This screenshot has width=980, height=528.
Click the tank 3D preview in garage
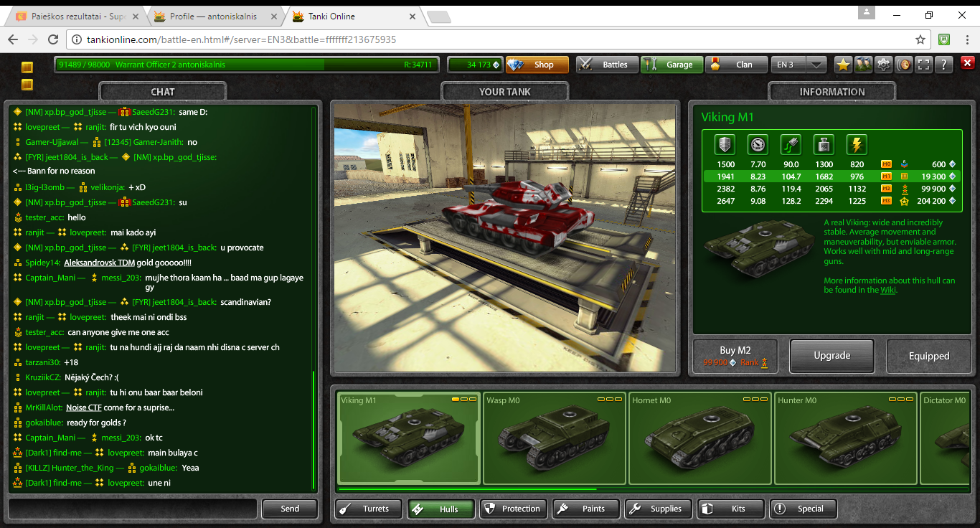pyautogui.click(x=505, y=238)
